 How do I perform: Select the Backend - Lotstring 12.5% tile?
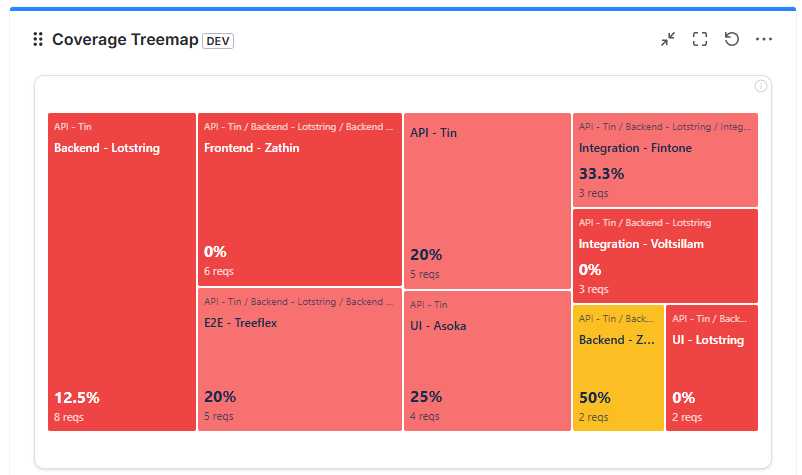click(122, 272)
